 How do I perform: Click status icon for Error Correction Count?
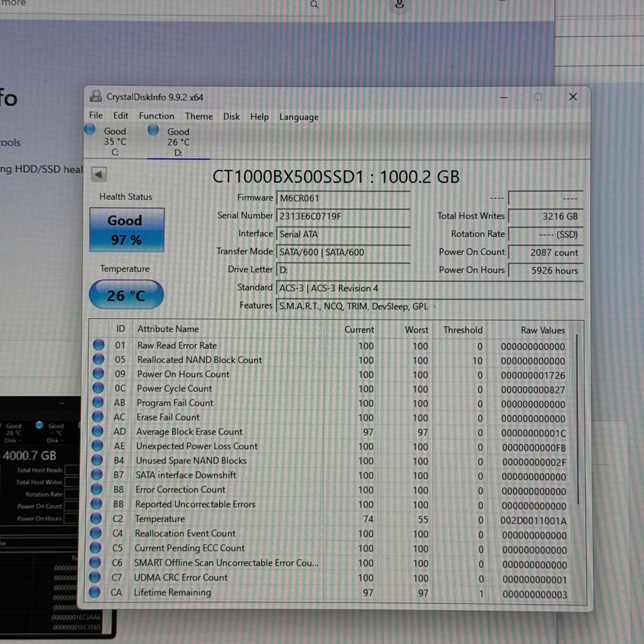(x=97, y=489)
